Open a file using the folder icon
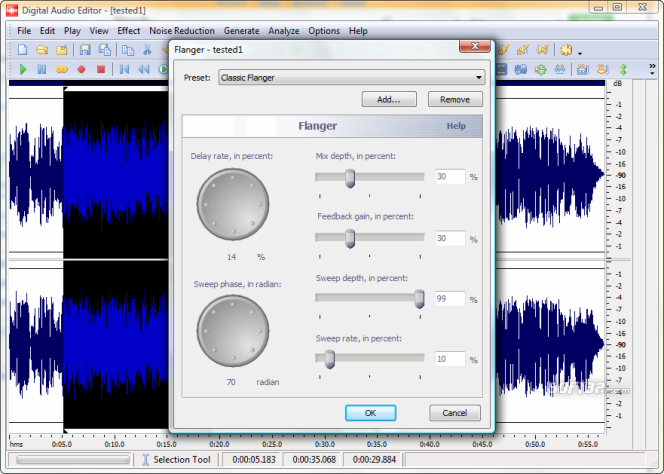Viewport: 664px width, 474px height. click(42, 50)
